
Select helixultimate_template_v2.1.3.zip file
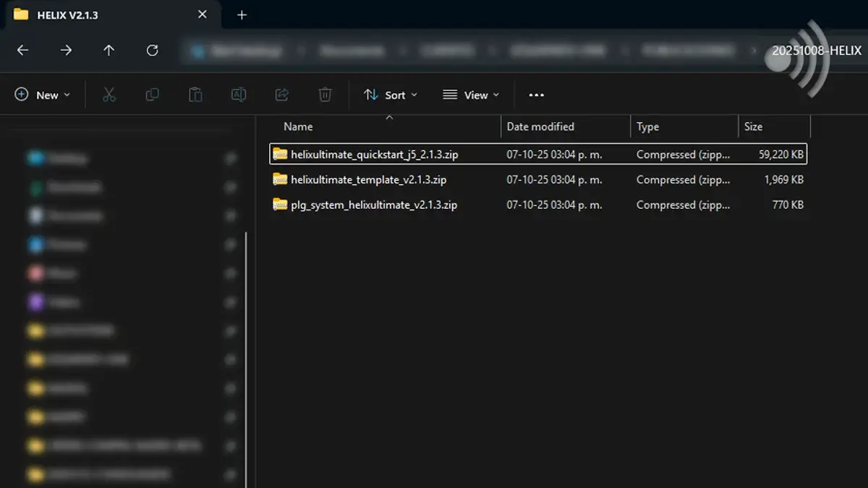coord(368,179)
